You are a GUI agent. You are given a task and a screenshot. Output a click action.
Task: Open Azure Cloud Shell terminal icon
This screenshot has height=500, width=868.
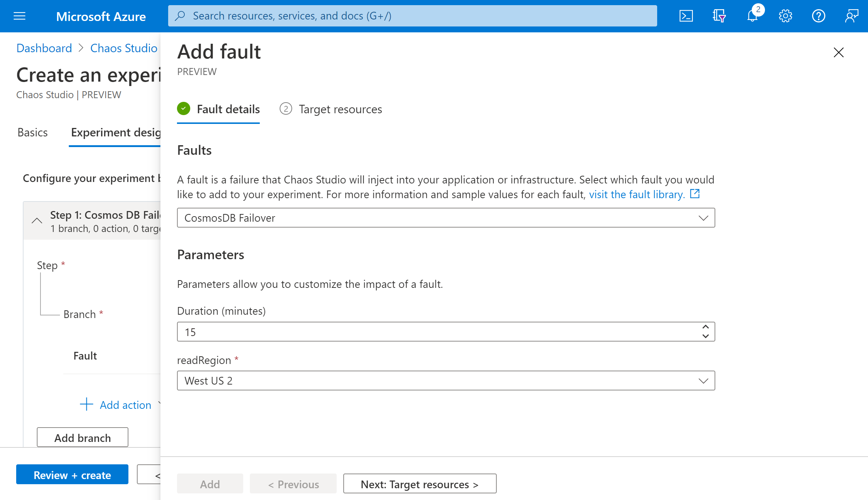687,15
